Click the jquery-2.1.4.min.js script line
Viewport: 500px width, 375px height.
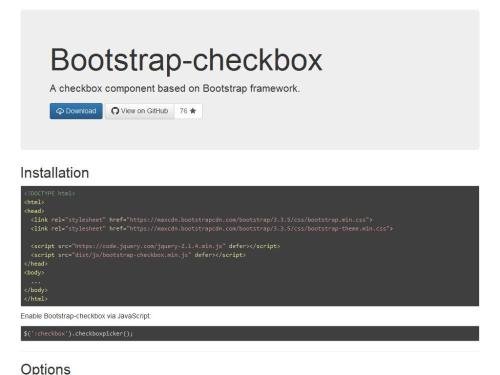coord(155,246)
